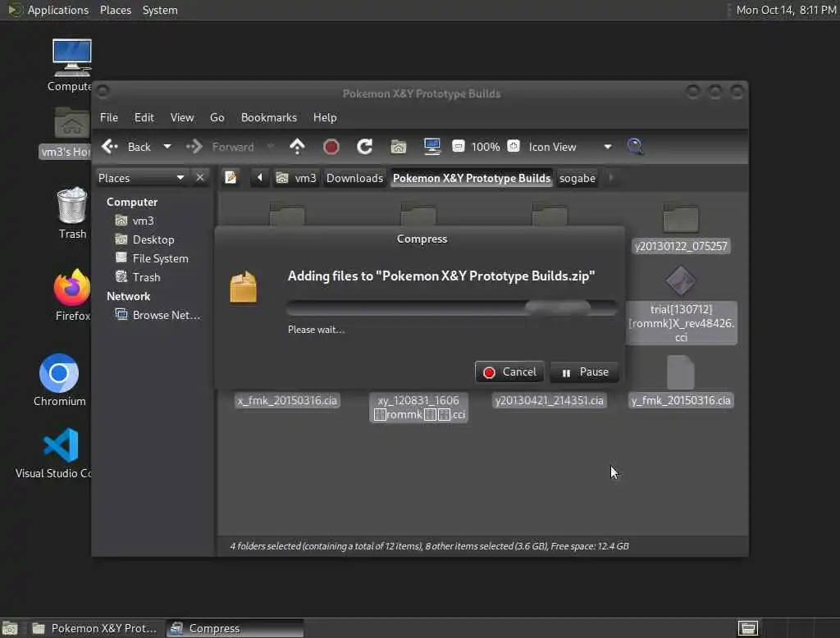Open Computer location toolbar icon
The image size is (840, 638).
pos(431,146)
